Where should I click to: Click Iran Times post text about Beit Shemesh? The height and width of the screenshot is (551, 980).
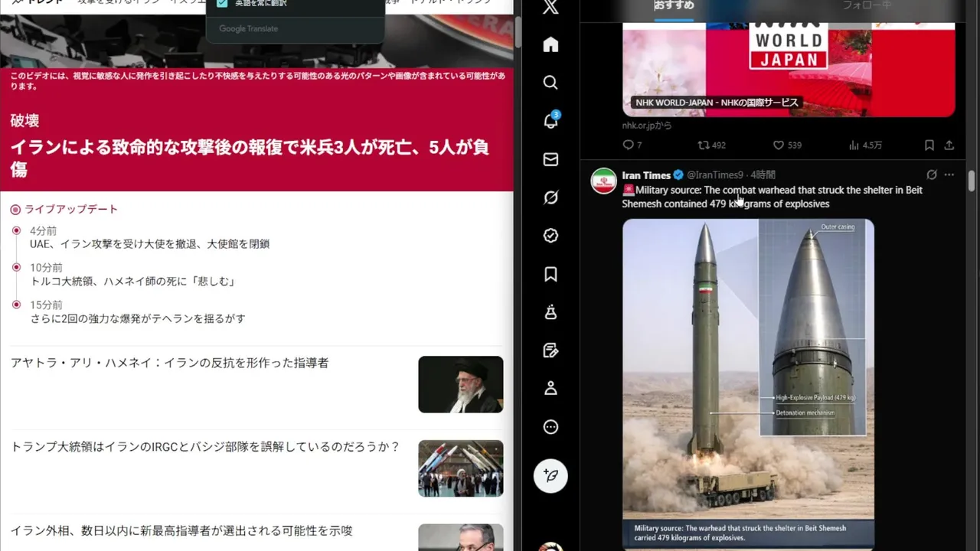[x=772, y=197]
